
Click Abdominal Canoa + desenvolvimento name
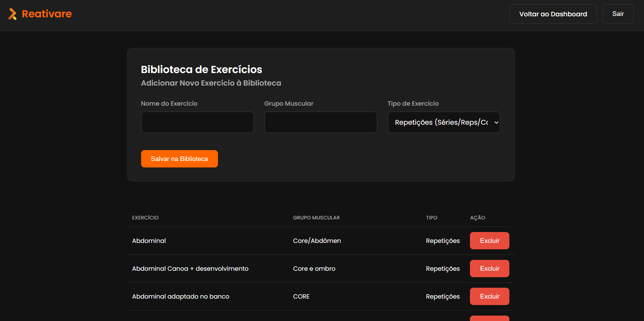(x=190, y=268)
